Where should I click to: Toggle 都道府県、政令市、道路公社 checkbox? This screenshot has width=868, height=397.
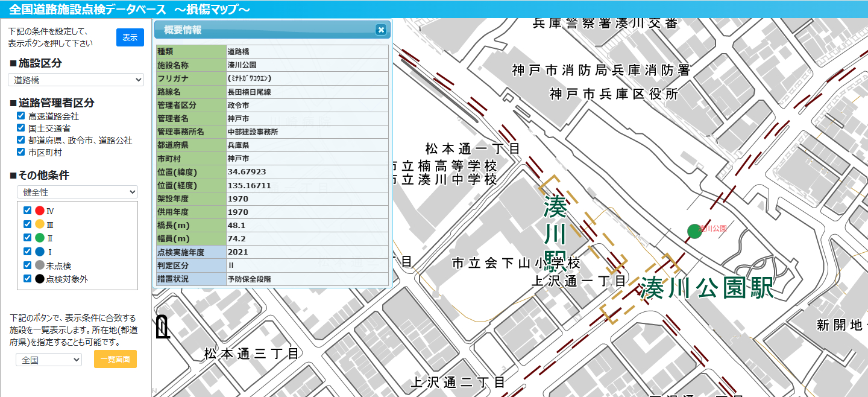click(21, 140)
